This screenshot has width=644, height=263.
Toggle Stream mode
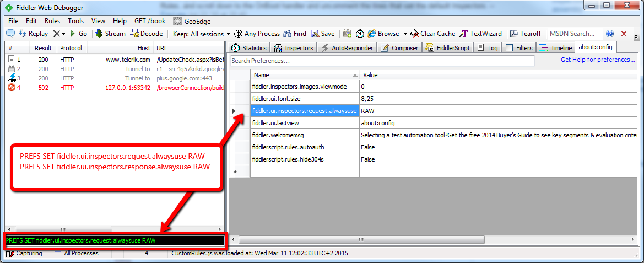pos(111,34)
